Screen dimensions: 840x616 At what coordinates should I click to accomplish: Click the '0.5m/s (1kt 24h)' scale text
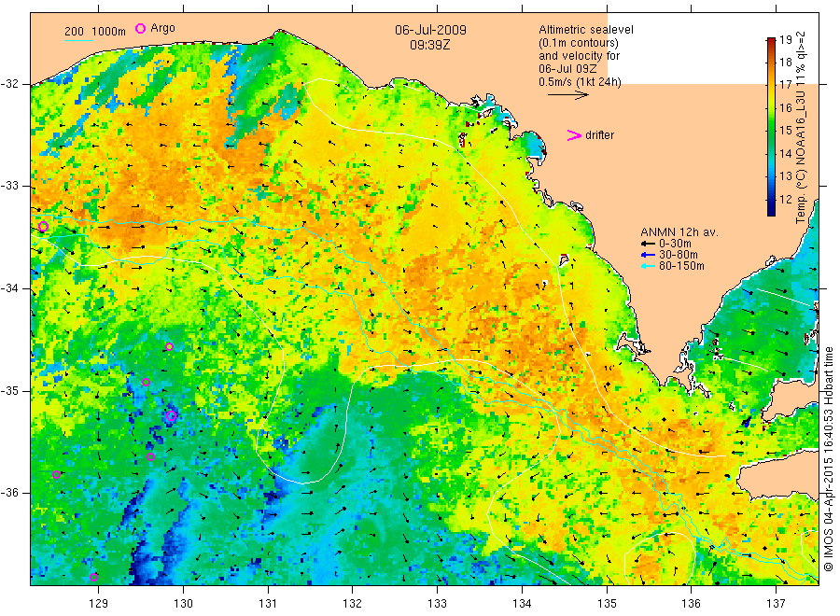[581, 82]
